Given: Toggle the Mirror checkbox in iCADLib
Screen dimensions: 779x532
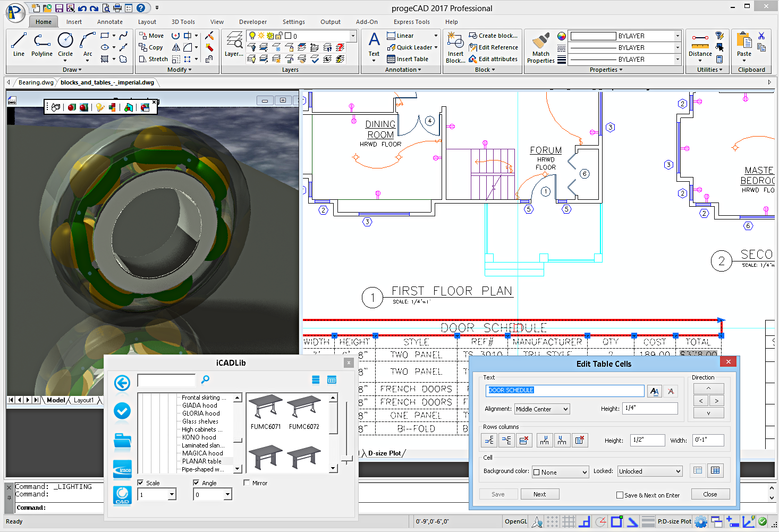Looking at the screenshot, I should (247, 483).
